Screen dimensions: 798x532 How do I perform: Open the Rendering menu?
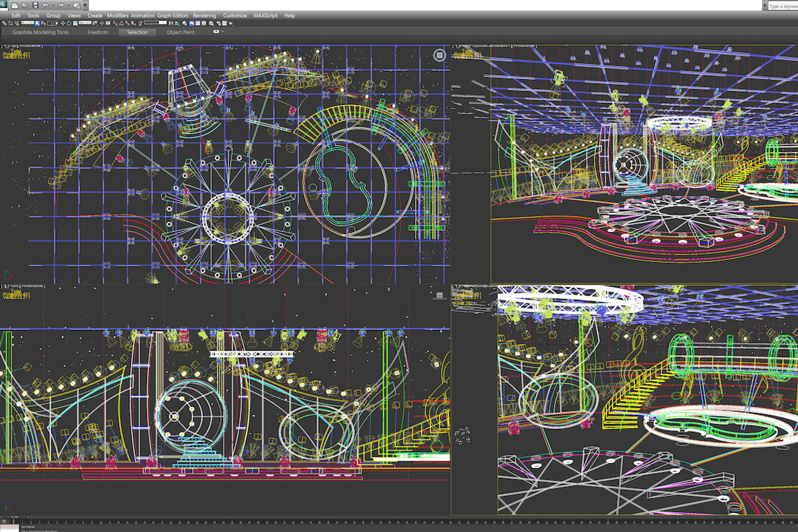pyautogui.click(x=204, y=15)
